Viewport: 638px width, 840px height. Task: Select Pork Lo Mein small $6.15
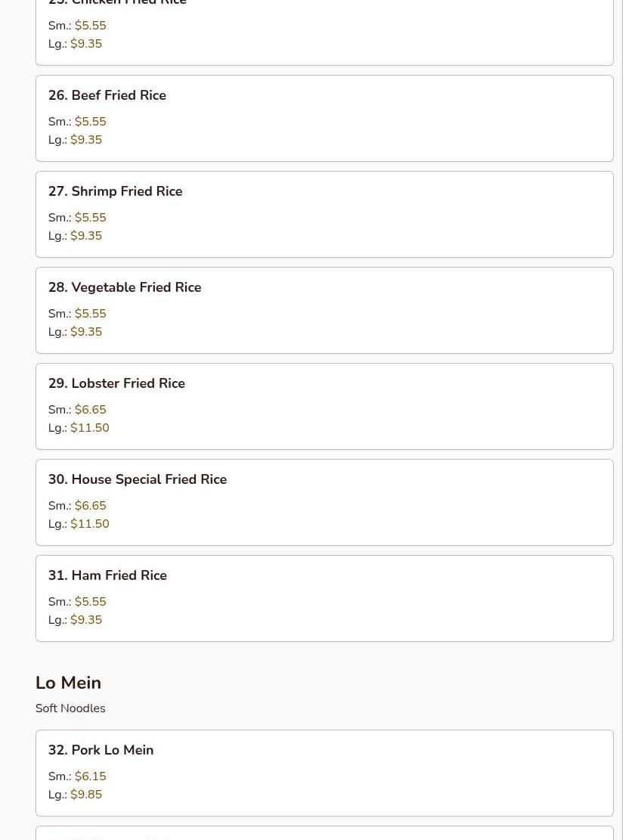(x=91, y=776)
